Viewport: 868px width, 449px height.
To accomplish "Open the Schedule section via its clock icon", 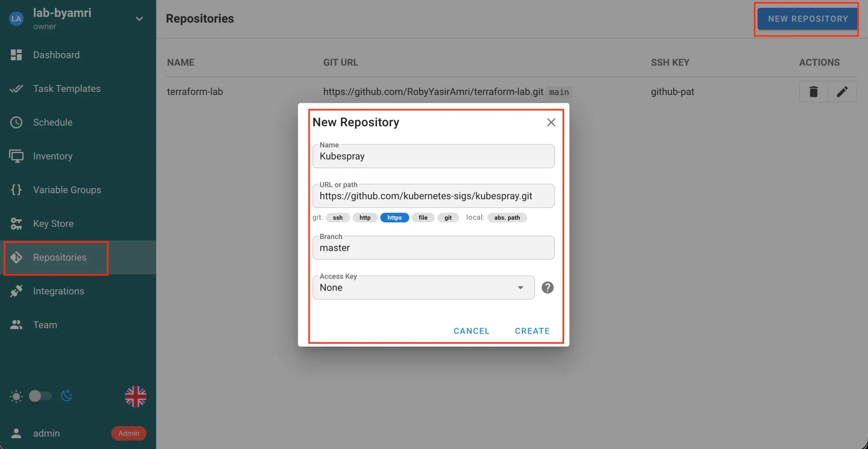I will point(16,122).
